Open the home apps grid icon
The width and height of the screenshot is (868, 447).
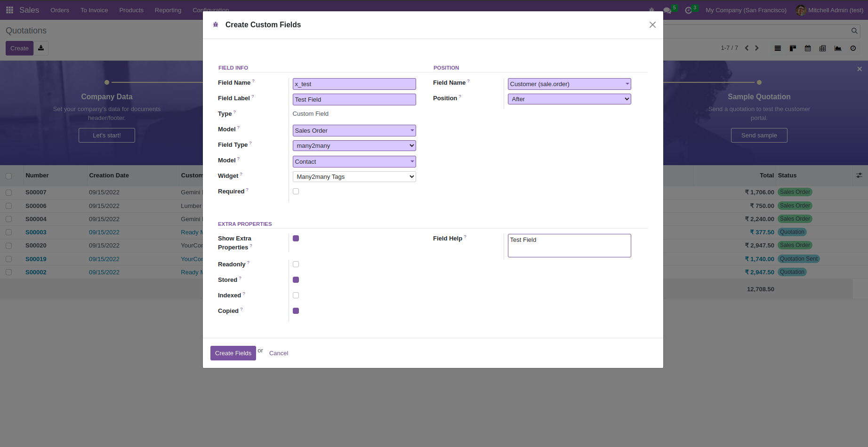coord(9,10)
